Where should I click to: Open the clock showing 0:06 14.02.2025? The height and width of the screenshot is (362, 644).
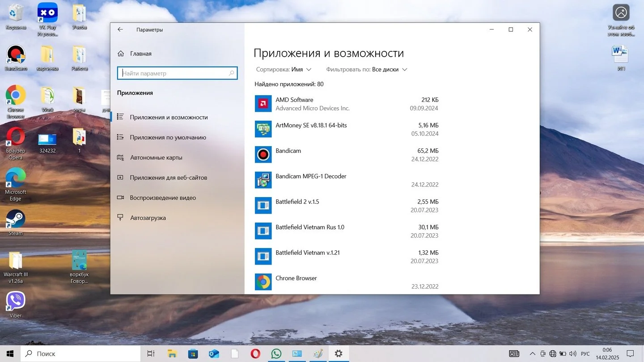pos(607,354)
